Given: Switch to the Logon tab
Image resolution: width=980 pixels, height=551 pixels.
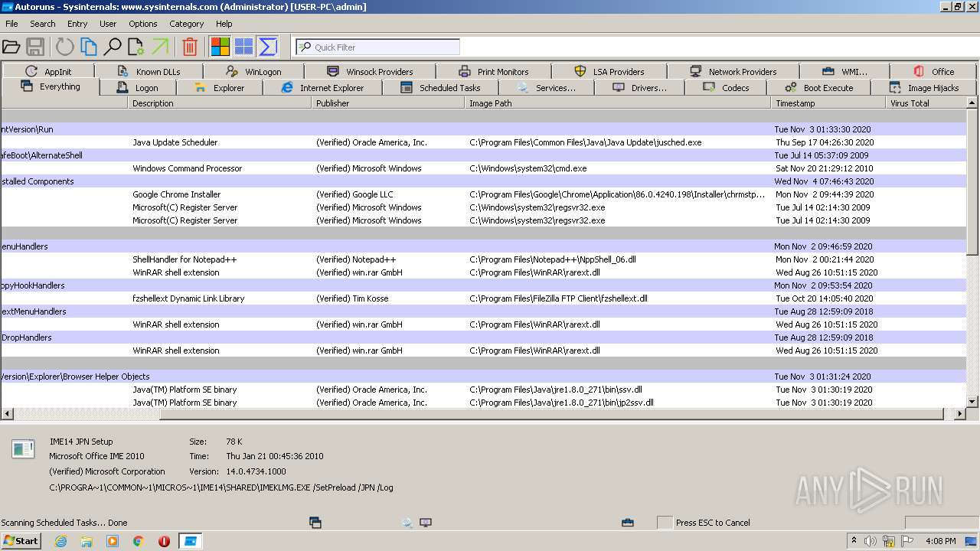Looking at the screenshot, I should point(137,88).
